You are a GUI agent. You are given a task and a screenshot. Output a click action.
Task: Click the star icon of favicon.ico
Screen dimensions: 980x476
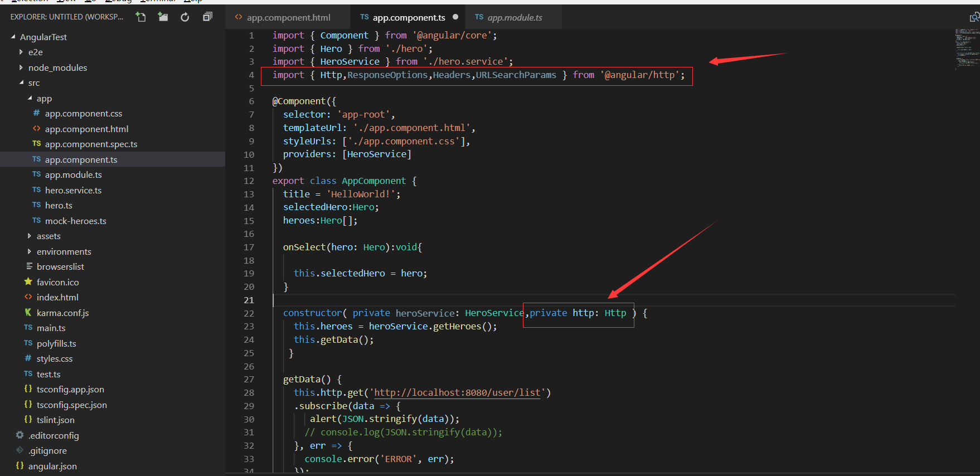click(x=28, y=282)
